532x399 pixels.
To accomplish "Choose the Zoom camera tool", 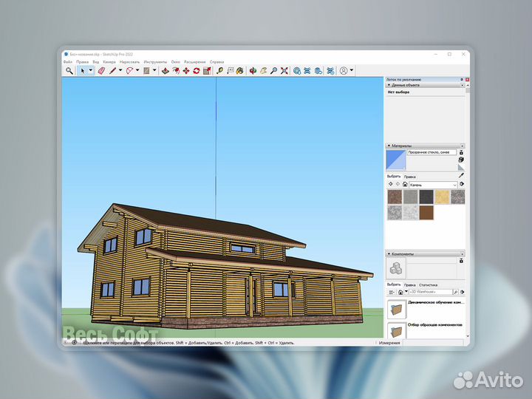I will (274, 71).
